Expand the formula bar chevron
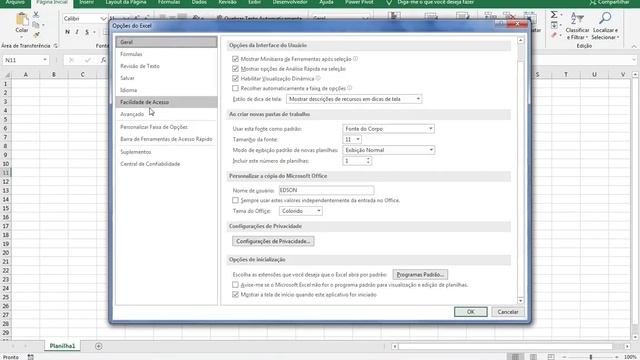Viewport: 640px width, 360px height. 633,60
